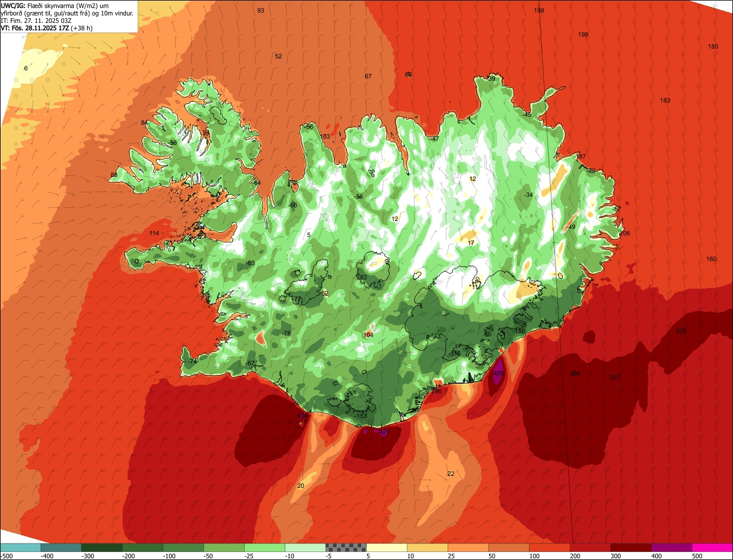Click the map value 183 in the northeast sea

point(665,101)
